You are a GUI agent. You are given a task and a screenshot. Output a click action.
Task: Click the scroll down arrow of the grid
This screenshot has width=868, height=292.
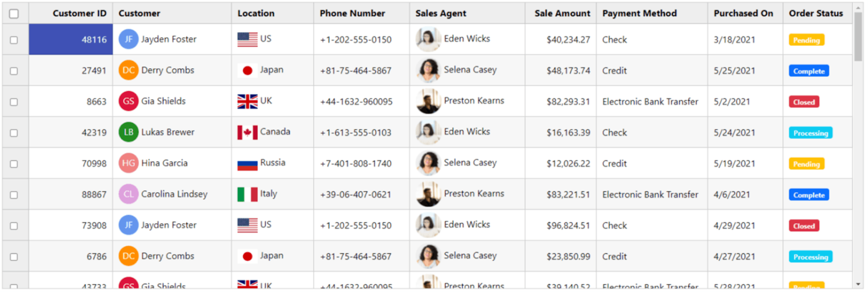[858, 284]
